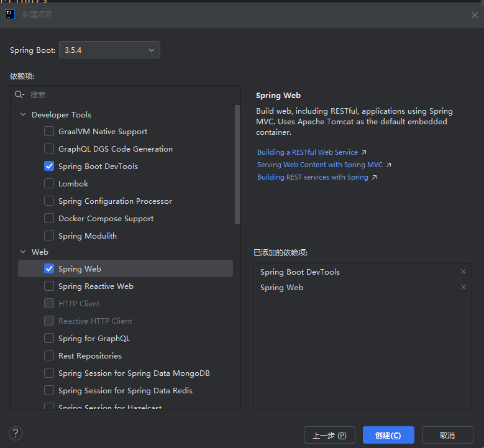
Task: Select Docker Compose Support row text
Action: pos(106,219)
